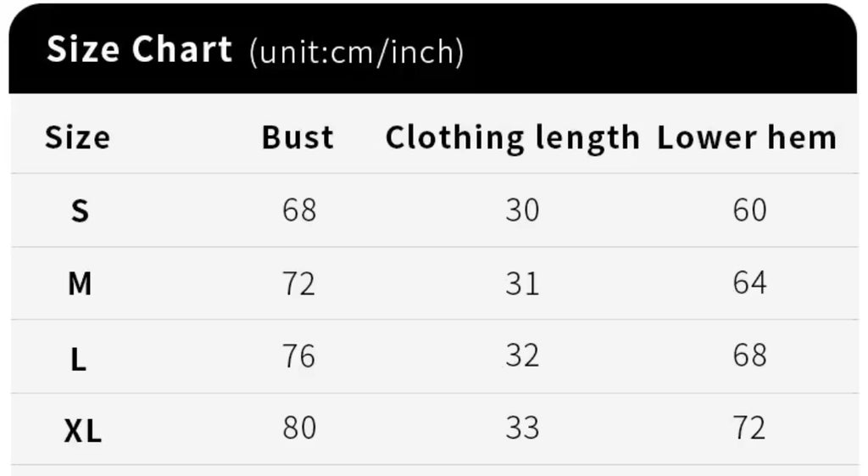Click the Clothing length column header
Screen dimensions: 868x476
tap(512, 137)
